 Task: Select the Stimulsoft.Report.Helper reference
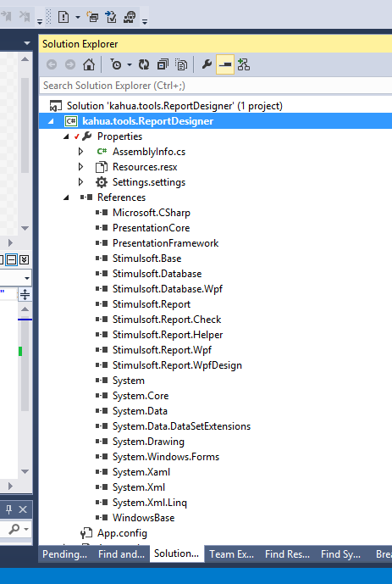coord(168,335)
